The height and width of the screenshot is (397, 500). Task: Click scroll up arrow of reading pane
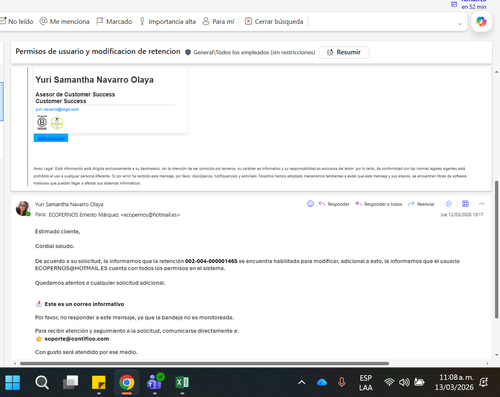click(x=496, y=72)
